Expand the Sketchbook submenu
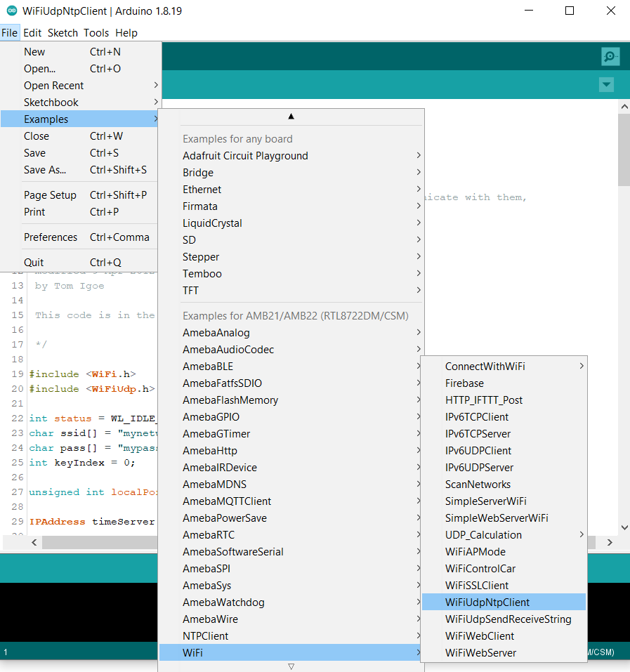This screenshot has width=630, height=672. click(x=80, y=103)
